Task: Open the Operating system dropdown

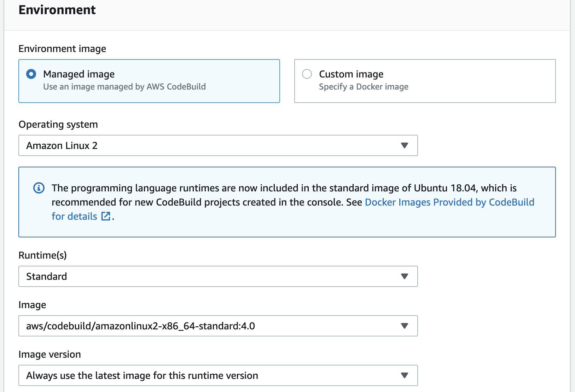Action: (218, 145)
